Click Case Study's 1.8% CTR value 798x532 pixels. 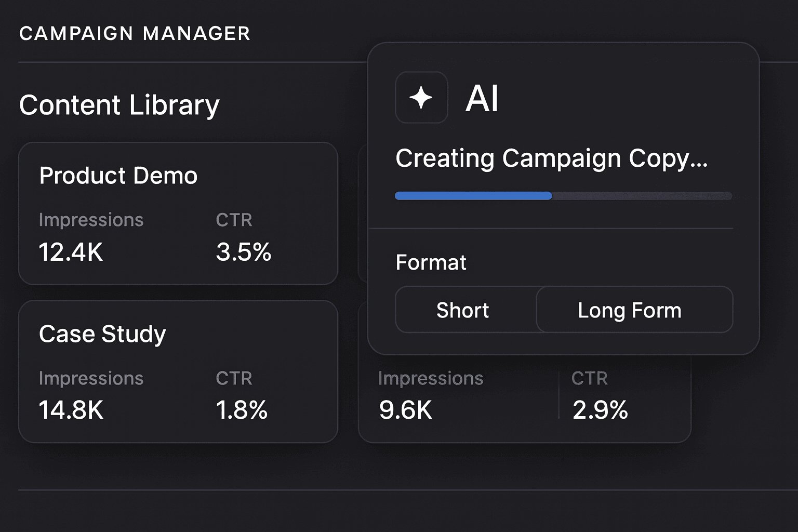pyautogui.click(x=242, y=410)
